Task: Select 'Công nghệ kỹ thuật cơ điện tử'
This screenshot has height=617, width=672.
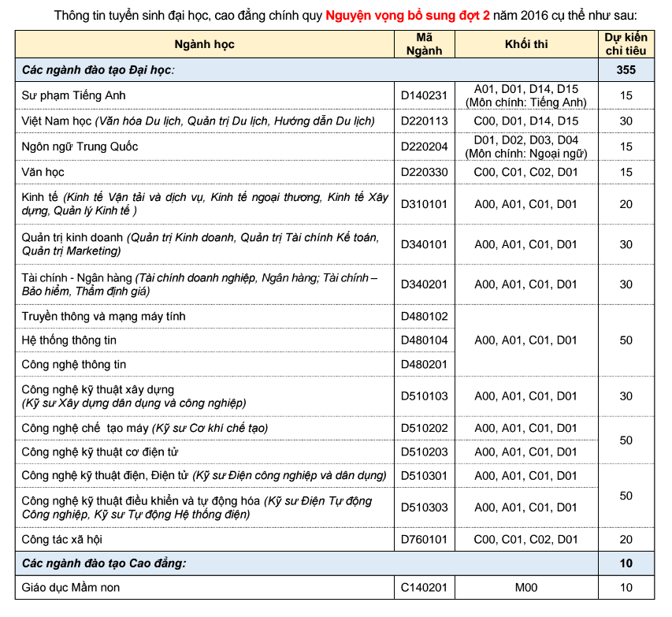Action: (x=99, y=452)
